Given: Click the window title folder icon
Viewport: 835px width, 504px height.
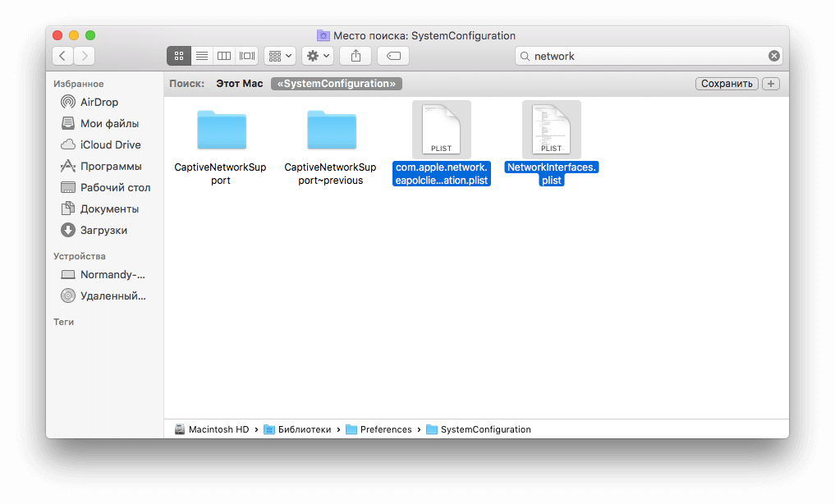Looking at the screenshot, I should (323, 35).
